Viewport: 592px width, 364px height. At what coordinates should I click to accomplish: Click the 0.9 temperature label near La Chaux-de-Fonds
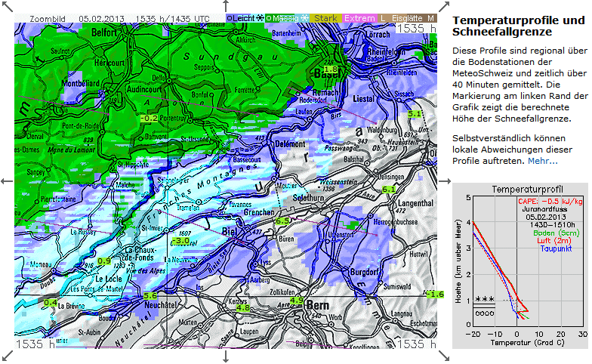point(104,261)
